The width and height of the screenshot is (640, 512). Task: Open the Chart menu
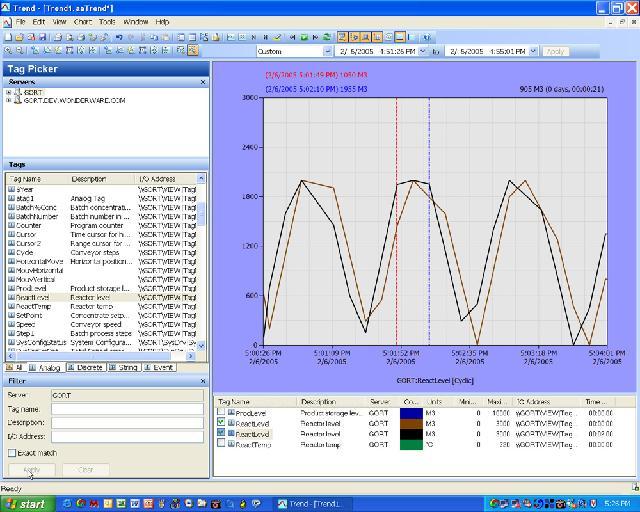(x=82, y=22)
